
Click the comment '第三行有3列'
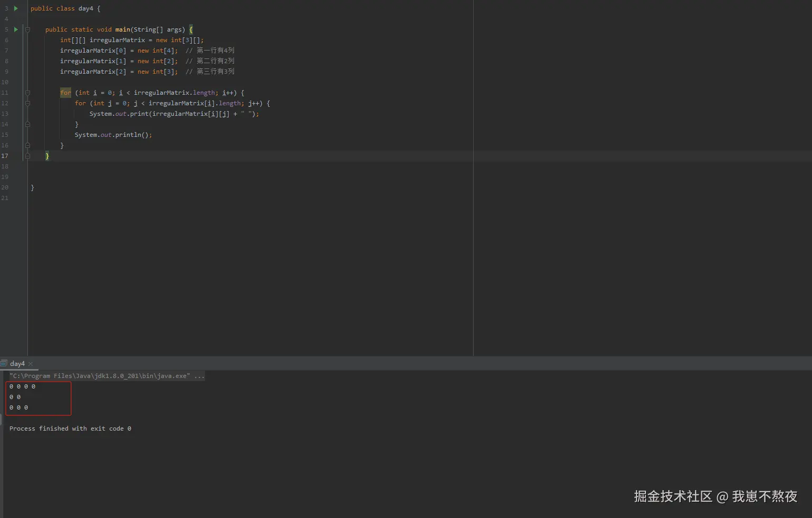(x=216, y=72)
